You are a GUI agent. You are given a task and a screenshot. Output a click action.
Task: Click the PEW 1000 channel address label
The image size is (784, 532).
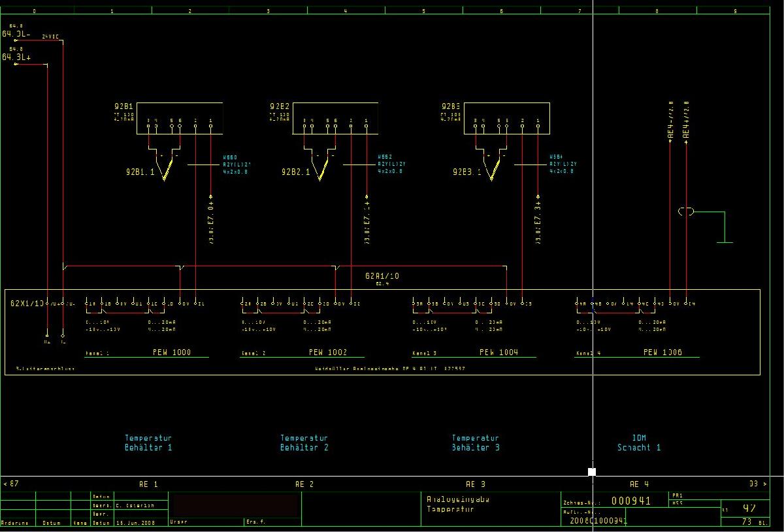172,352
